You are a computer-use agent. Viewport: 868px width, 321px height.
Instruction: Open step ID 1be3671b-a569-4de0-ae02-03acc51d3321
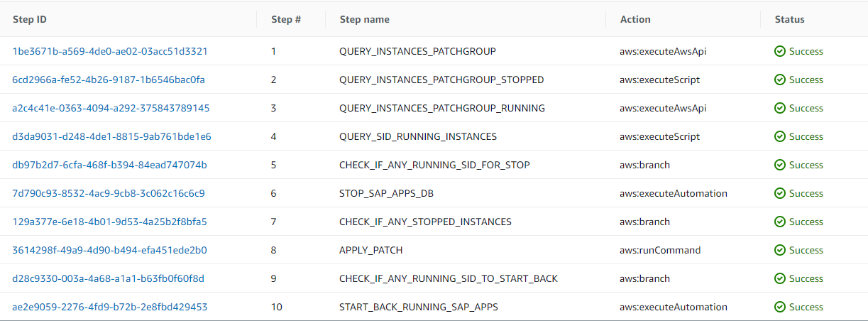tap(110, 51)
